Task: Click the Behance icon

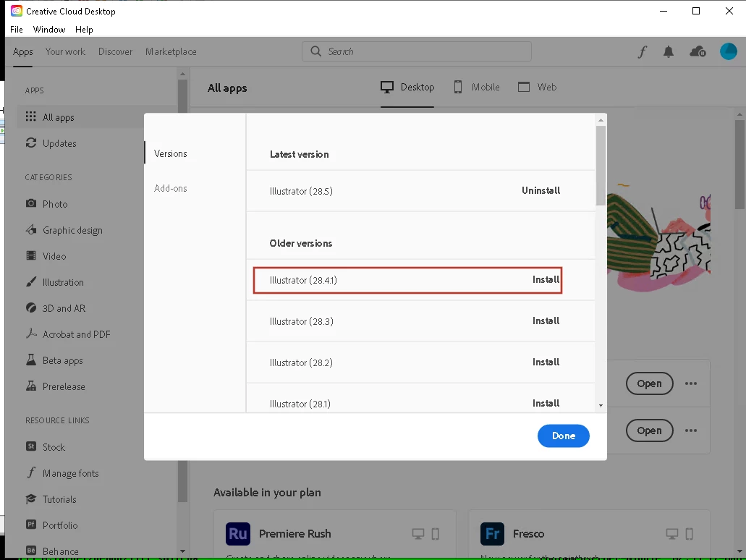Action: pyautogui.click(x=31, y=551)
